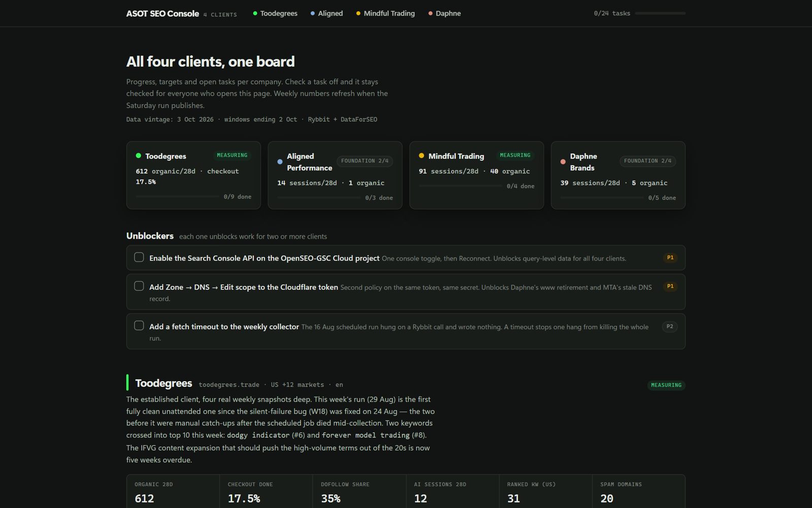Screen dimensions: 812x508
Task: Click the ASOT SEO Console title
Action: [x=162, y=14]
